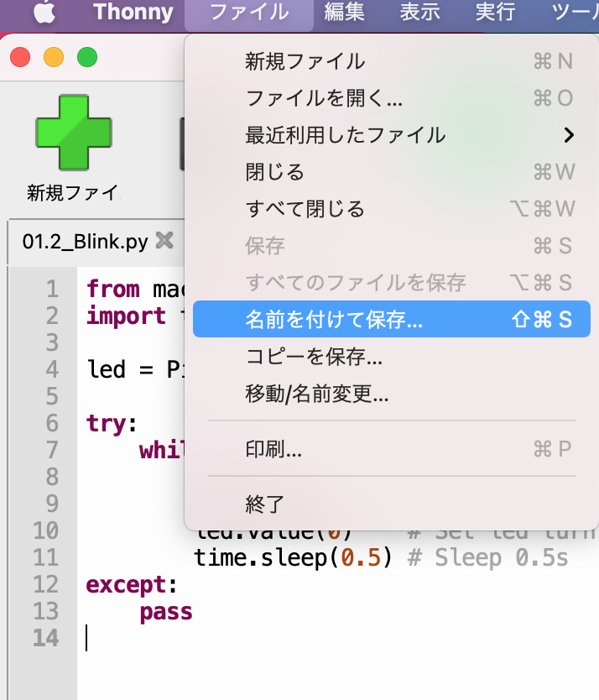599x700 pixels.
Task: Click the 'import' keyword on line 2
Action: 126,316
